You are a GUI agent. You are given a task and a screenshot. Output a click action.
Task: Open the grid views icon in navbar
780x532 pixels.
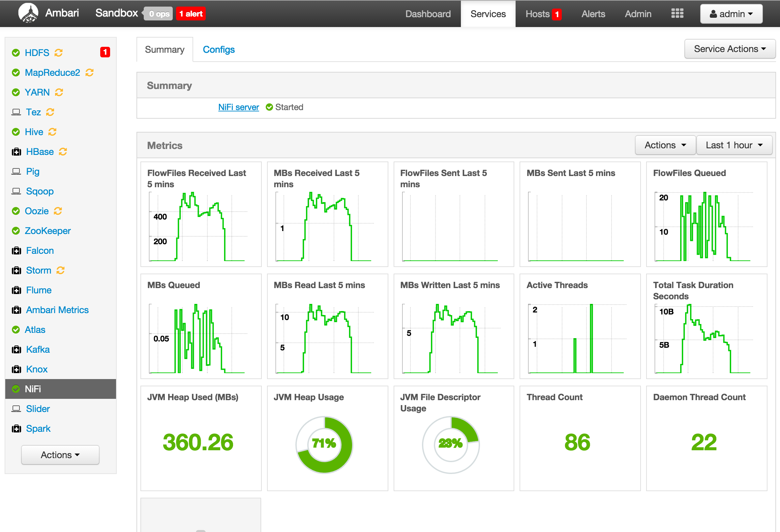pos(677,14)
